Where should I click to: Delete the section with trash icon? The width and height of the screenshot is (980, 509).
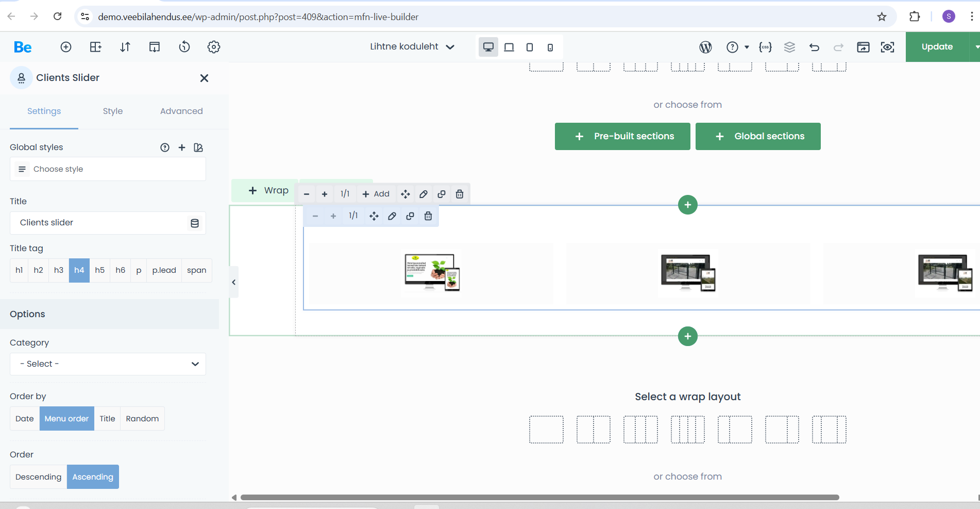[460, 194]
